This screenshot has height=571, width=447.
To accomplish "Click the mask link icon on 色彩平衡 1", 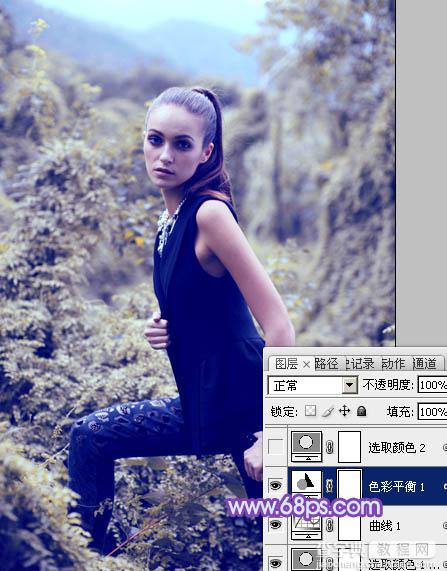I will [330, 486].
